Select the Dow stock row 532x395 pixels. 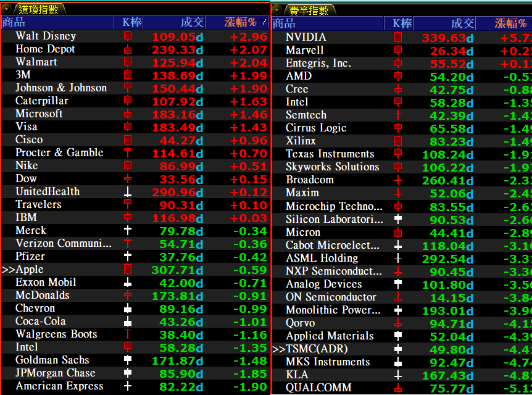(135, 178)
